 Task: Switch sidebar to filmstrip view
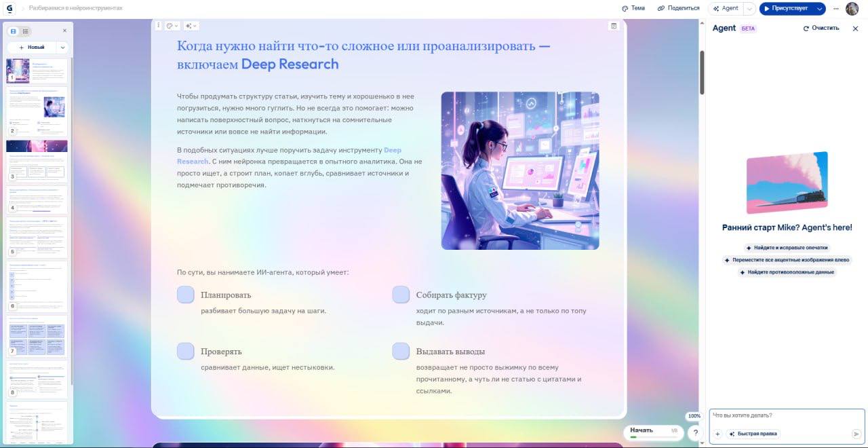[14, 31]
